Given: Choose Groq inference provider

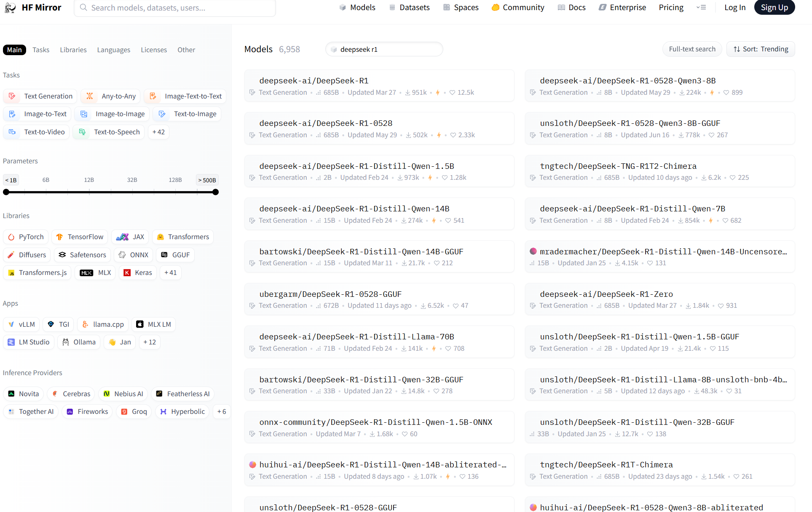Looking at the screenshot, I should pyautogui.click(x=134, y=411).
